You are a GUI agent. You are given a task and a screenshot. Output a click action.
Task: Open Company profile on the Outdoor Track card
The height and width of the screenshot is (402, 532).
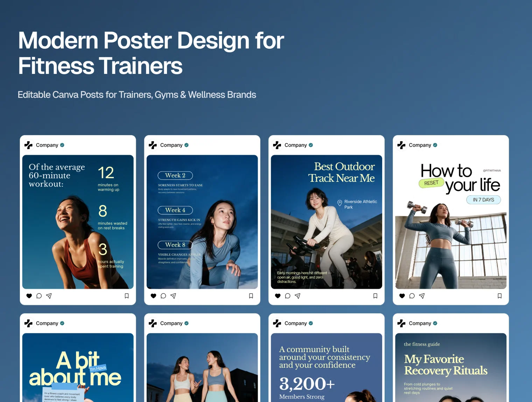pos(295,145)
